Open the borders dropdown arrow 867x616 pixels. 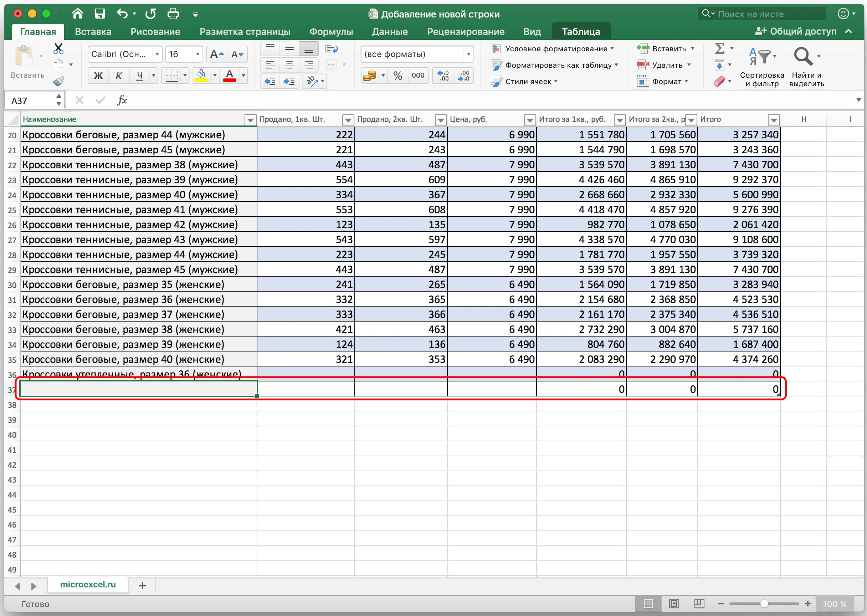(185, 76)
